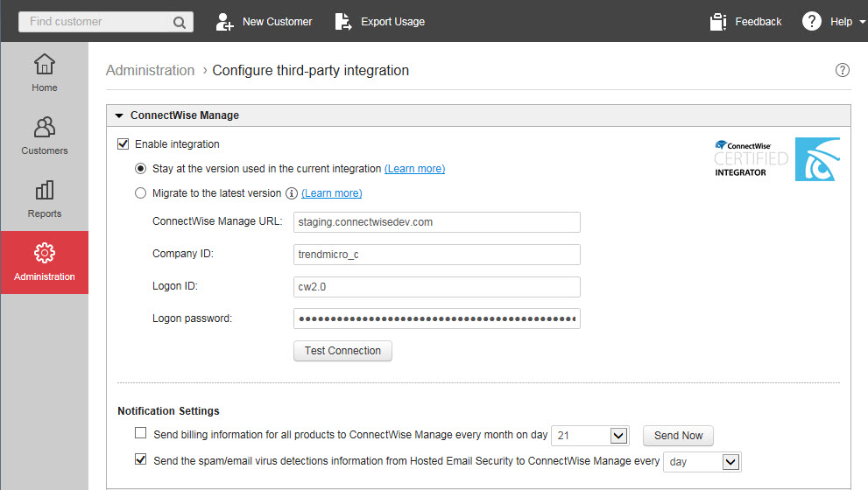This screenshot has width=868, height=490.
Task: Select Migrate to the latest version radio
Action: pyautogui.click(x=141, y=193)
